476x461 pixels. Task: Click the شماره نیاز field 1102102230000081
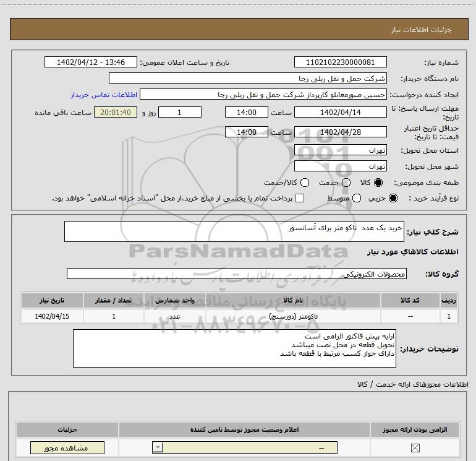pos(340,62)
